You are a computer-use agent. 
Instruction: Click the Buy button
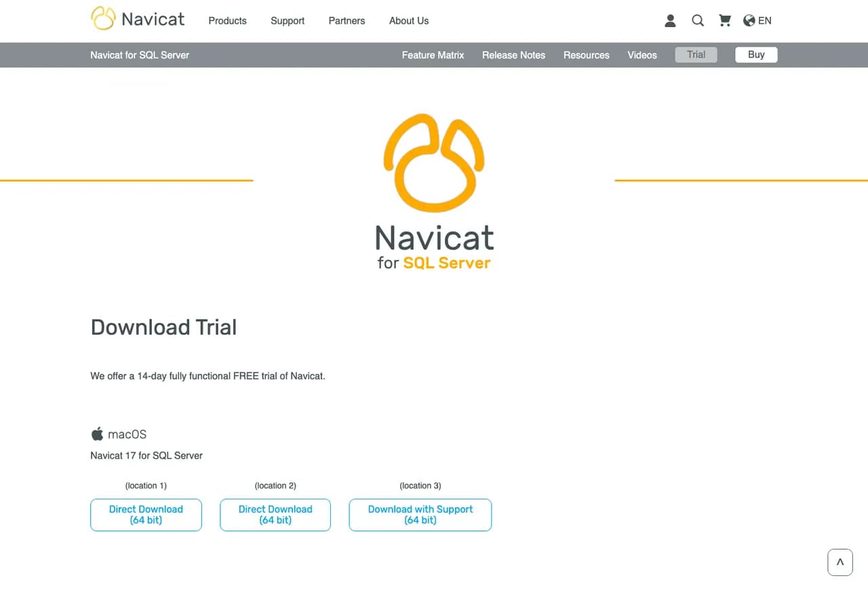756,55
